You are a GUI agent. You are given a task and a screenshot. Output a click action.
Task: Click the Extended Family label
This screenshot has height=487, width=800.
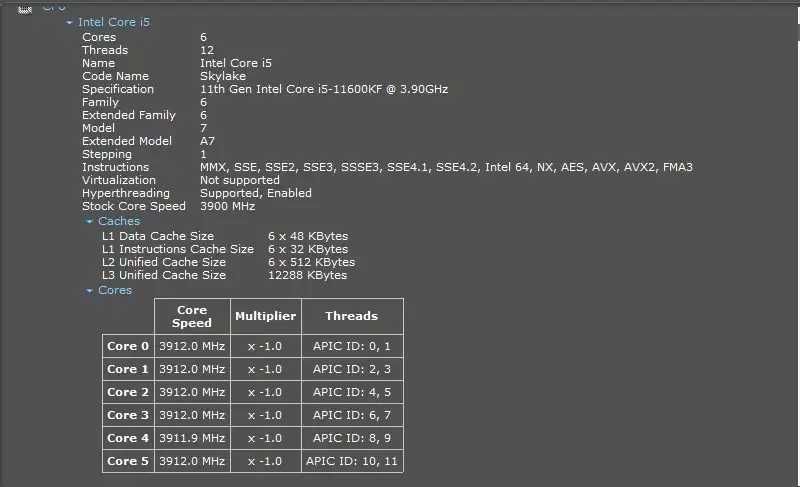coord(129,115)
